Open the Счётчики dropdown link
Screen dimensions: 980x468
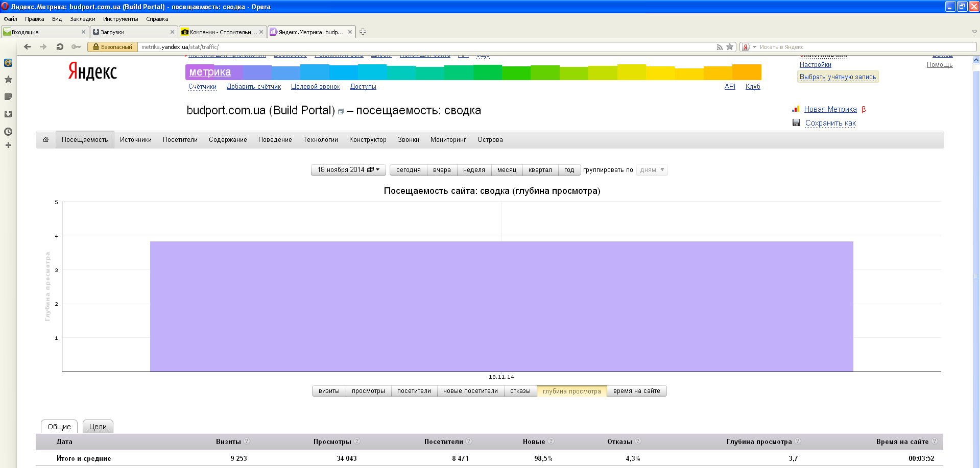(x=202, y=87)
